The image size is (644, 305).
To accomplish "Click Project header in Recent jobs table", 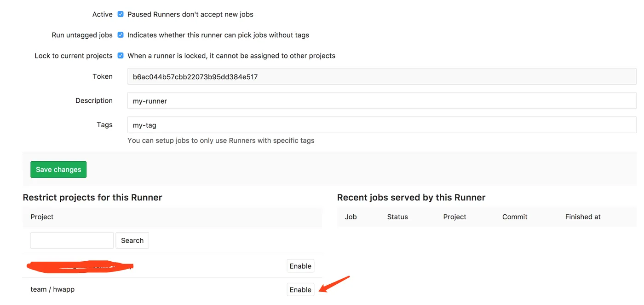I will coord(454,217).
